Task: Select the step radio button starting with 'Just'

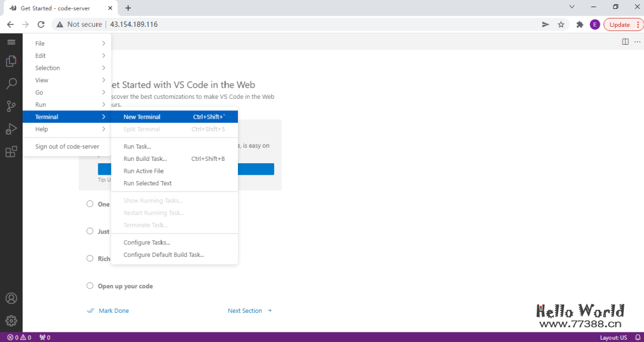Action: coord(90,231)
